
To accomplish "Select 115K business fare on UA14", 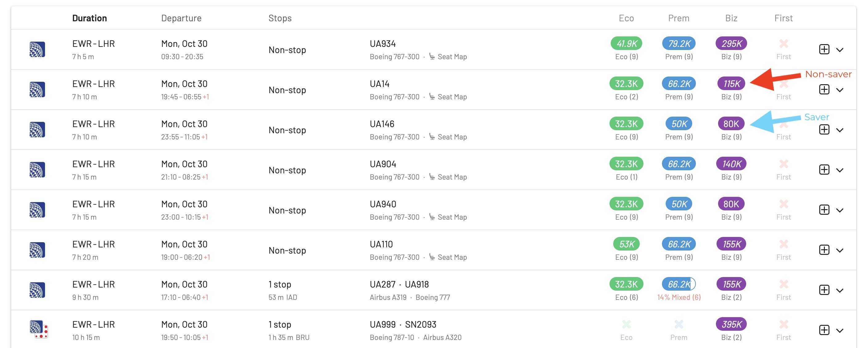I will coord(731,84).
